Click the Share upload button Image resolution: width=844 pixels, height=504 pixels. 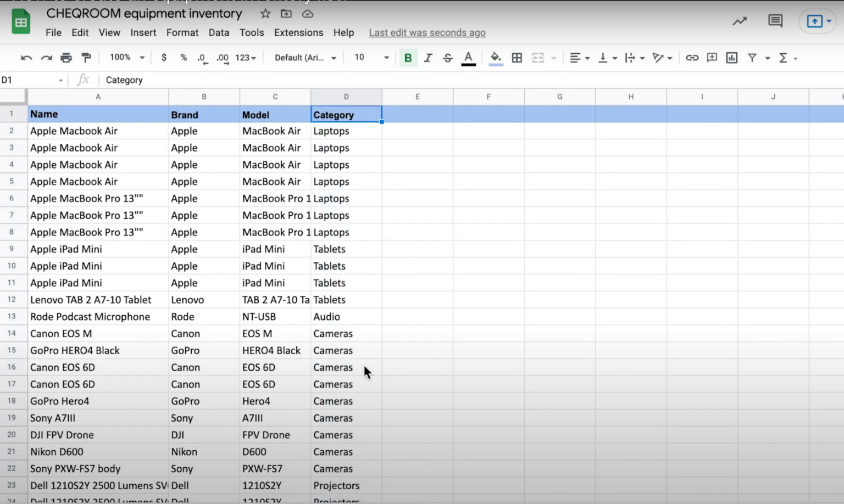(x=818, y=21)
